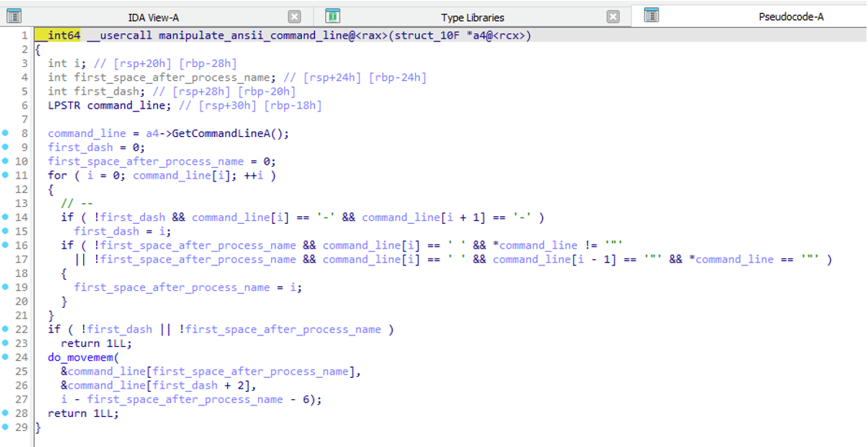Click the Pseudocode-A tab icon

pos(652,15)
